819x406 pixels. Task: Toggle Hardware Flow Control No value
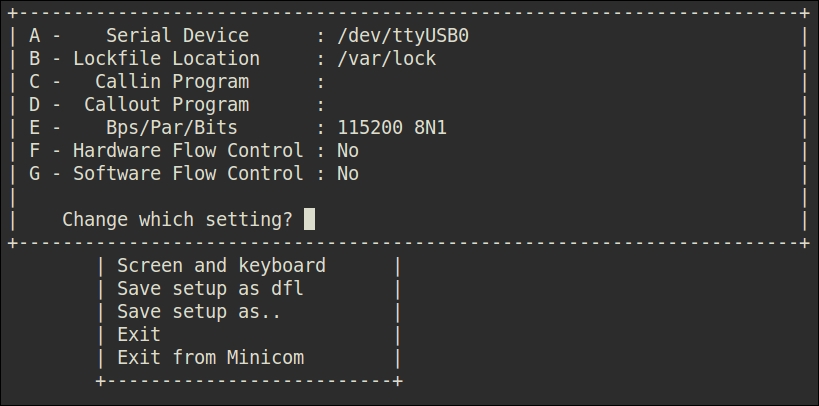tap(348, 150)
